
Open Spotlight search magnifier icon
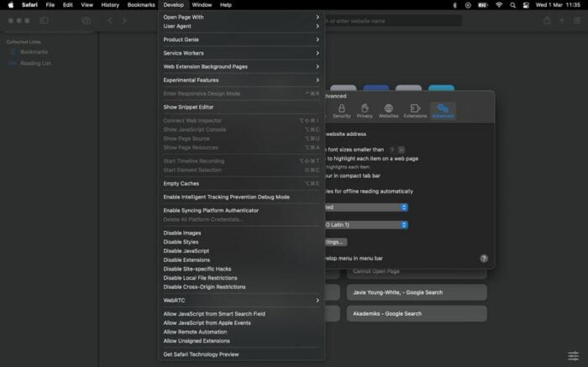(x=512, y=5)
